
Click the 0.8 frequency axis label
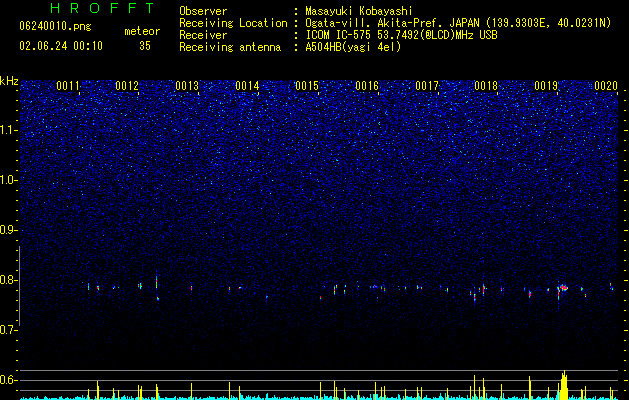pos(9,280)
